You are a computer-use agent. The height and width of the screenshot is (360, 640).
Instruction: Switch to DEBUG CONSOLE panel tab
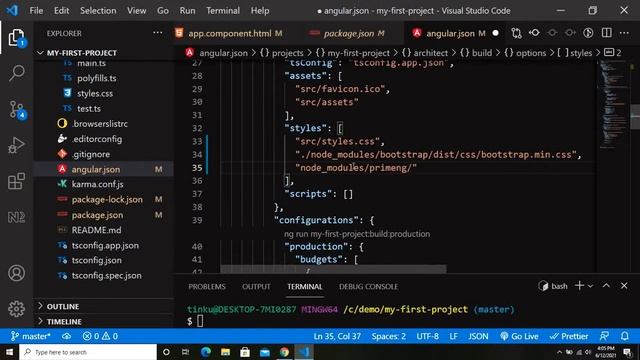point(368,287)
